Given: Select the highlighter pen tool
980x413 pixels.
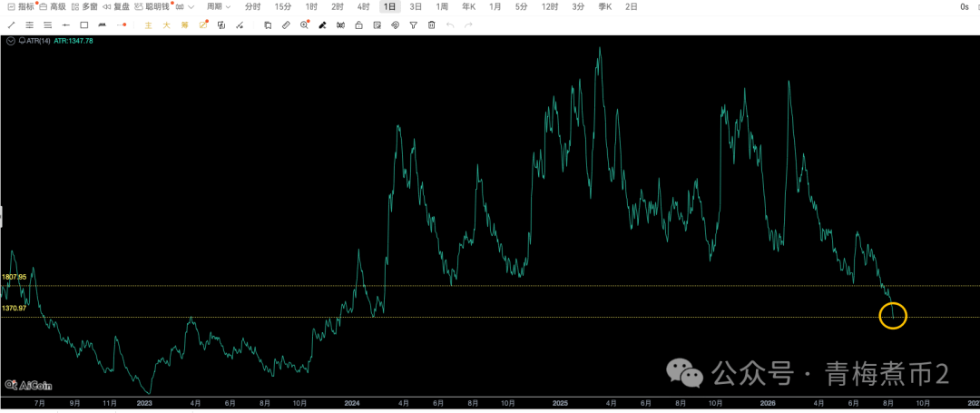Looking at the screenshot, I should pyautogui.click(x=322, y=25).
